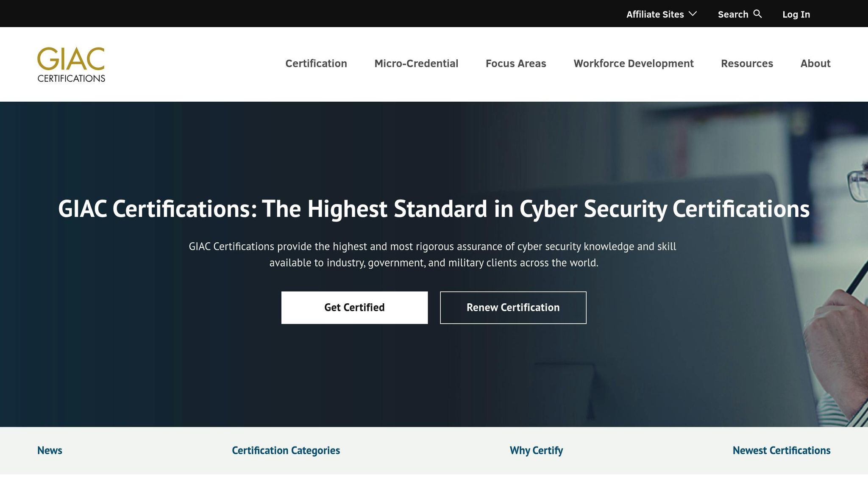
Task: Click the search magnifying glass icon
Action: (x=758, y=14)
